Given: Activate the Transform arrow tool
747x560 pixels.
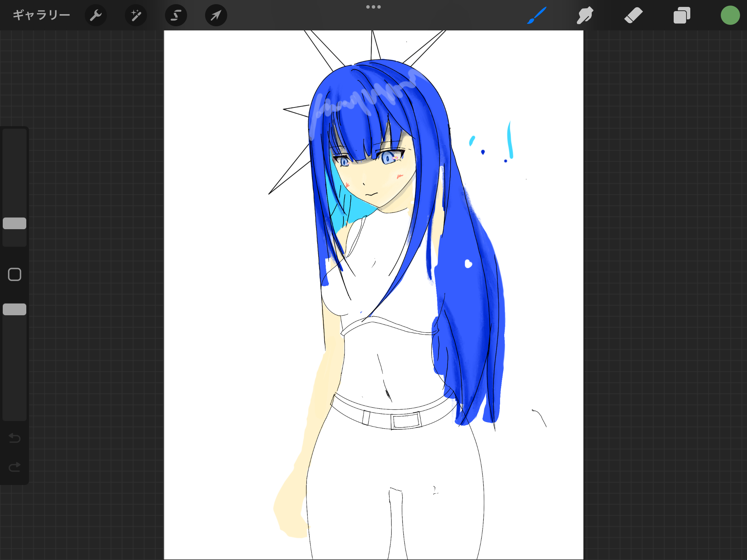Looking at the screenshot, I should [216, 15].
